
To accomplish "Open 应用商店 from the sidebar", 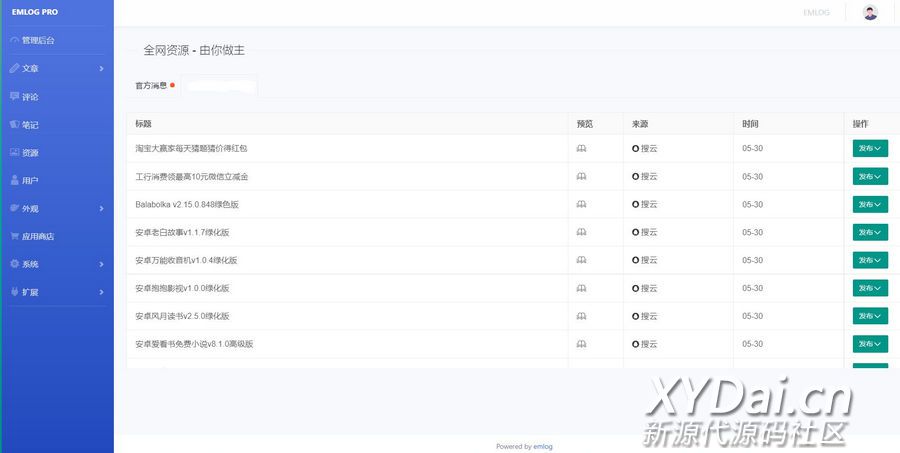I will coord(37,237).
